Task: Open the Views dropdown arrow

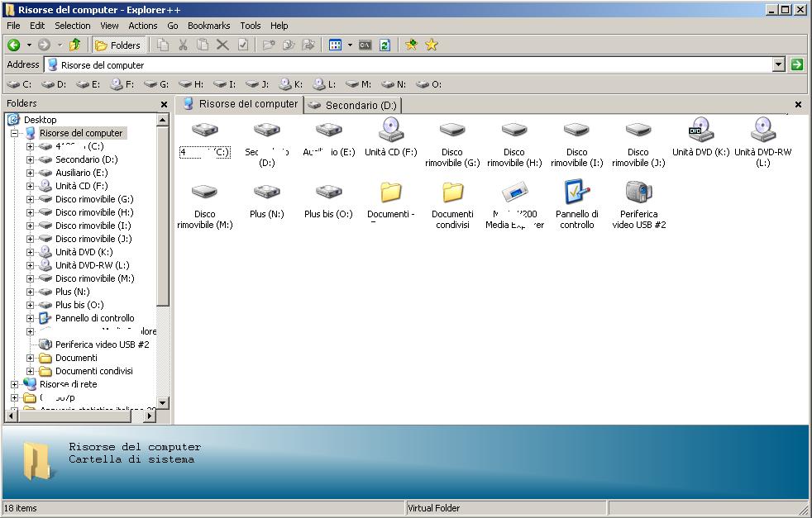Action: (350, 45)
